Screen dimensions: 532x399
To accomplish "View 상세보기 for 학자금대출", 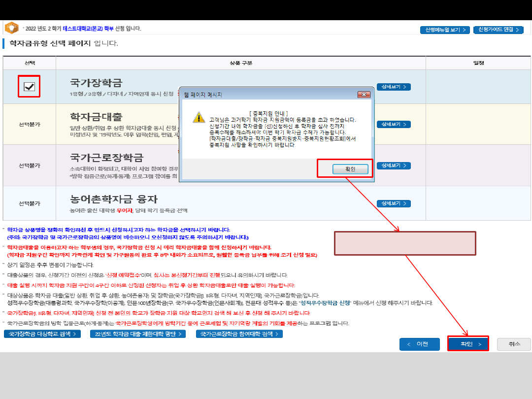I will point(394,124).
